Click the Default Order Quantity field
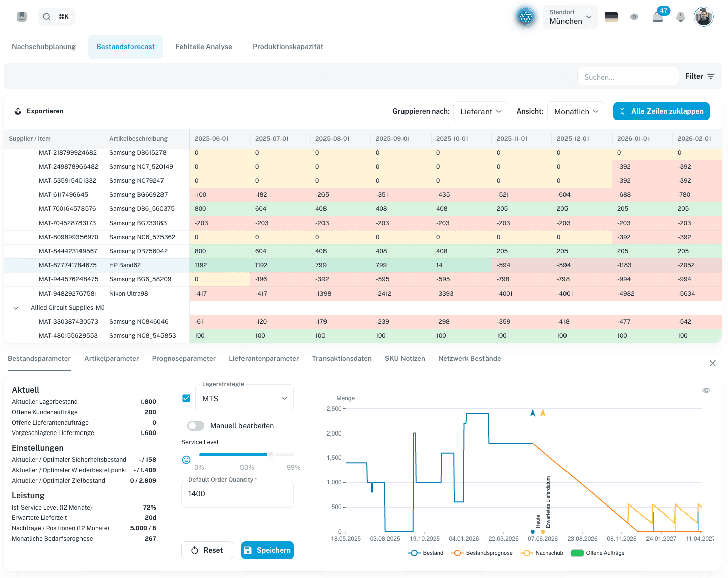The height and width of the screenshot is (578, 728). click(237, 494)
